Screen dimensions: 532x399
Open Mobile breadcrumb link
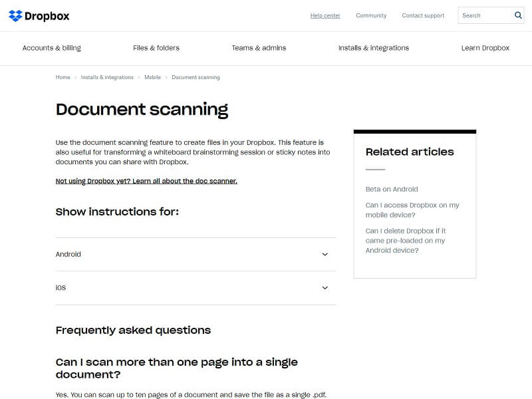tap(152, 77)
